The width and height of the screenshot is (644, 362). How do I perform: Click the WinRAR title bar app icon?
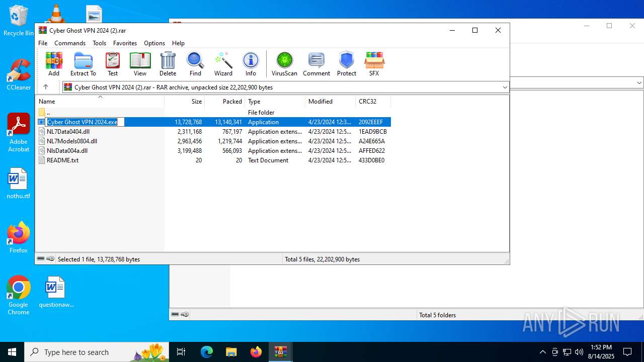(x=43, y=30)
